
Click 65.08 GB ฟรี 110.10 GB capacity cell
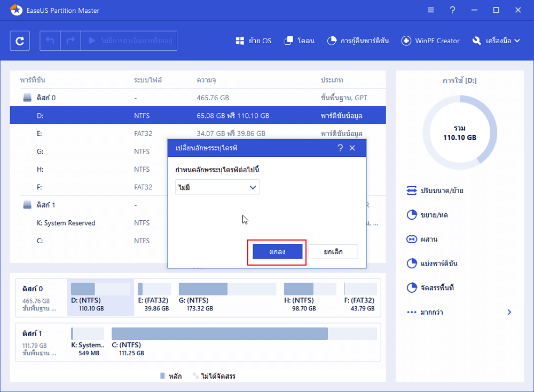point(233,116)
